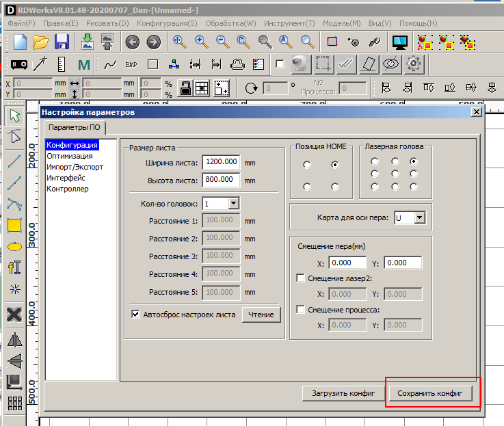This screenshot has width=504, height=426.
Task: Enable Смещение лазер2 checkbox
Action: click(300, 278)
